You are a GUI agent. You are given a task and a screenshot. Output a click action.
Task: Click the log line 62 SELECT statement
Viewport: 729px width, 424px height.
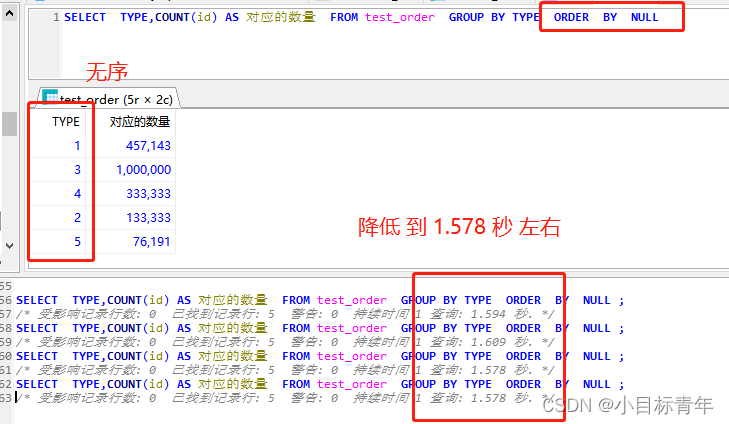tap(320, 384)
